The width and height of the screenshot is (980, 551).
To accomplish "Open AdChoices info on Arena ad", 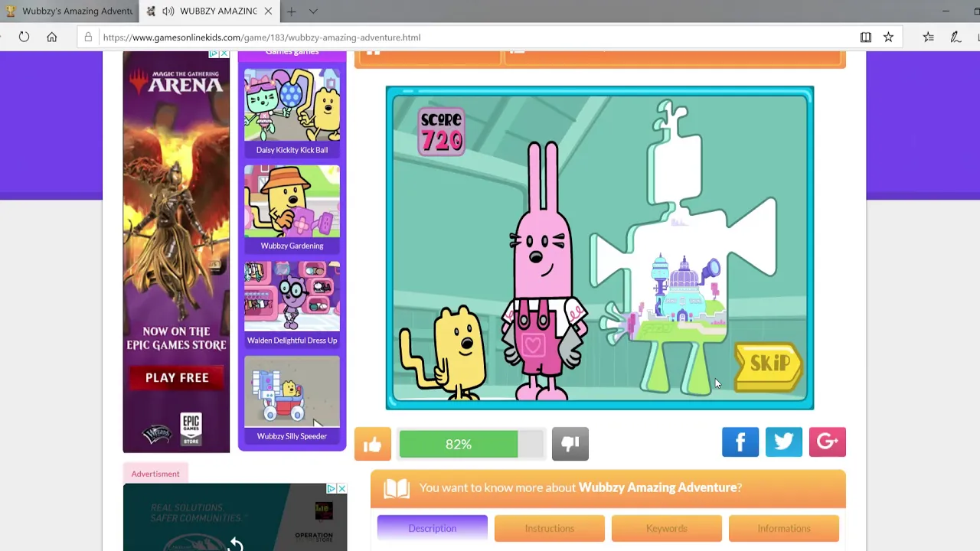I will click(x=214, y=54).
